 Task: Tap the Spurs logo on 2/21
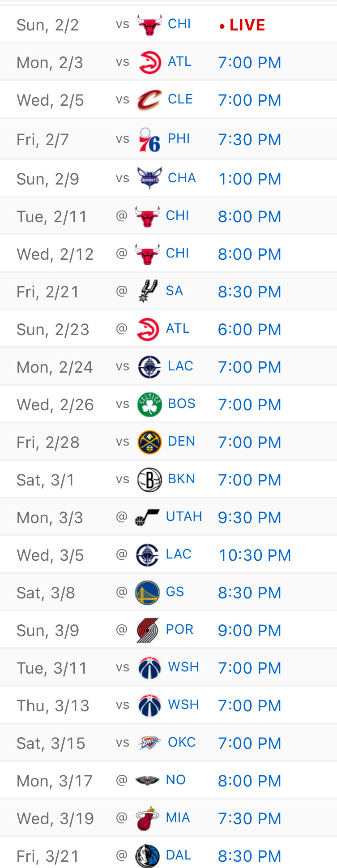pyautogui.click(x=148, y=291)
